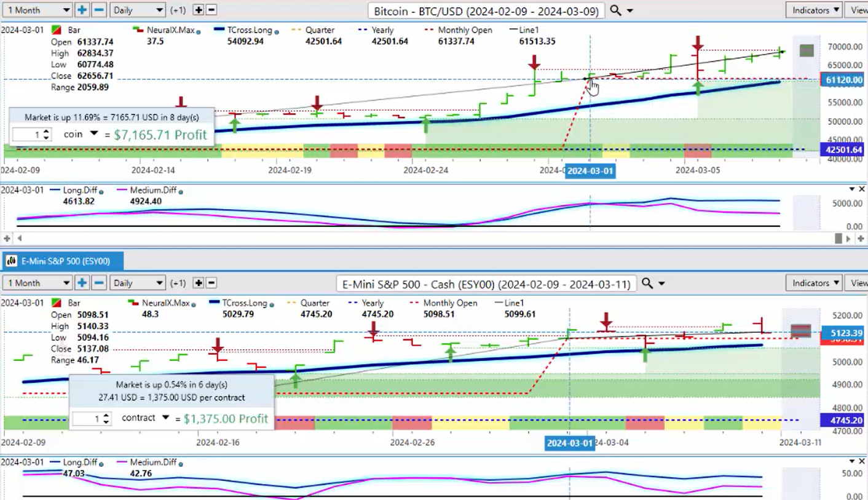The width and height of the screenshot is (868, 500).
Task: Click the Bitcoin BTC/USD title symbol field
Action: [x=487, y=11]
